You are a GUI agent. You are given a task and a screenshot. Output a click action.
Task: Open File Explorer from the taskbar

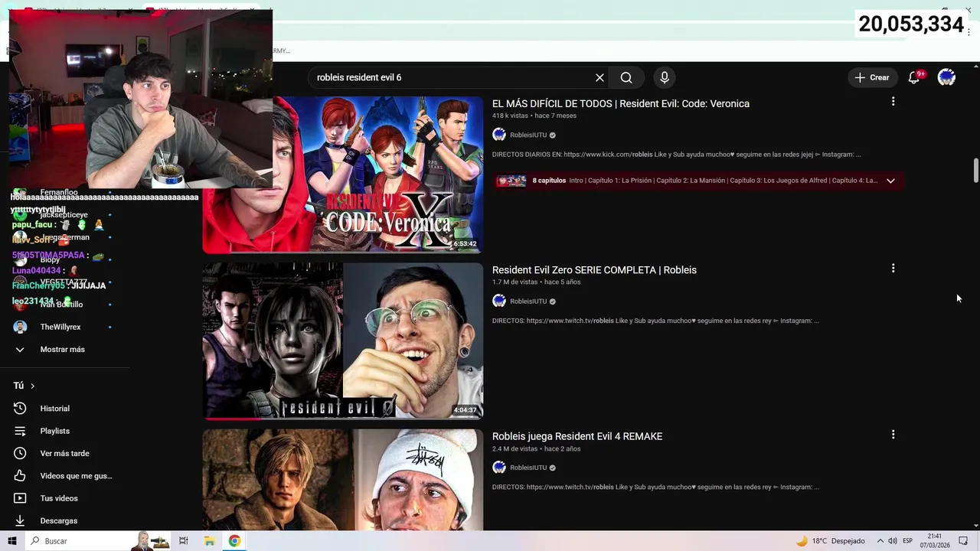pos(209,541)
